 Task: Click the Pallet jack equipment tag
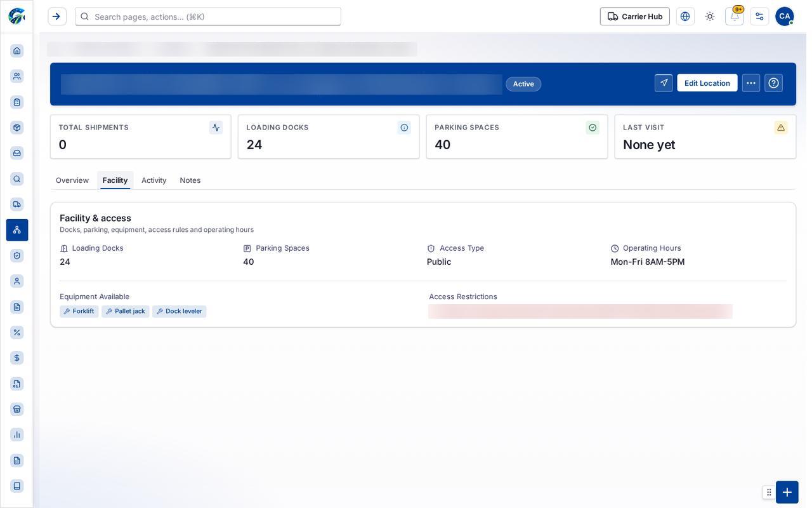(x=126, y=312)
